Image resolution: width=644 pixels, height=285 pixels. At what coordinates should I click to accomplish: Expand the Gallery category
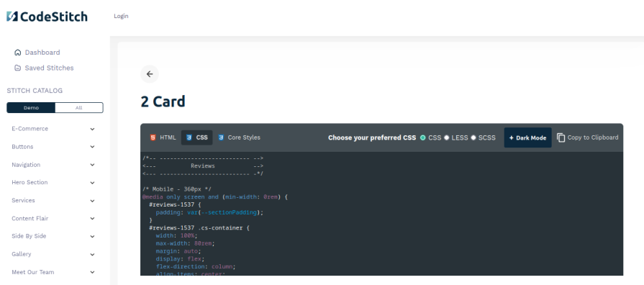[x=53, y=254]
